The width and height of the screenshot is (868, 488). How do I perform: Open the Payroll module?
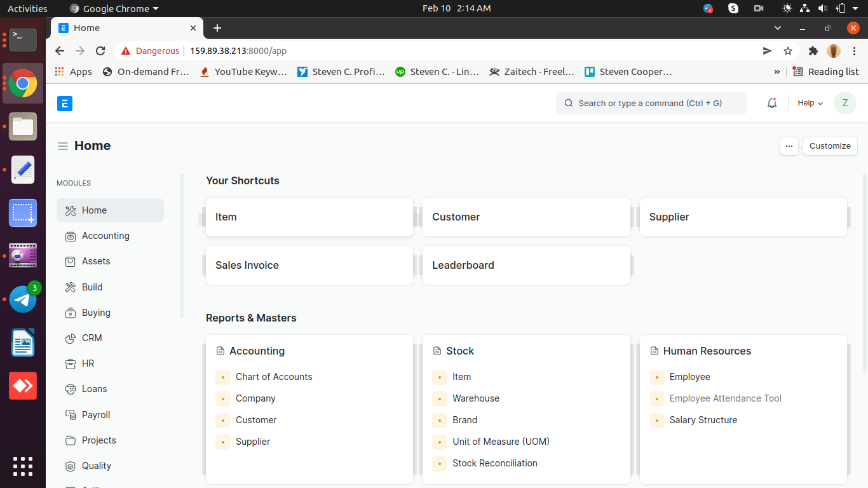click(x=96, y=414)
